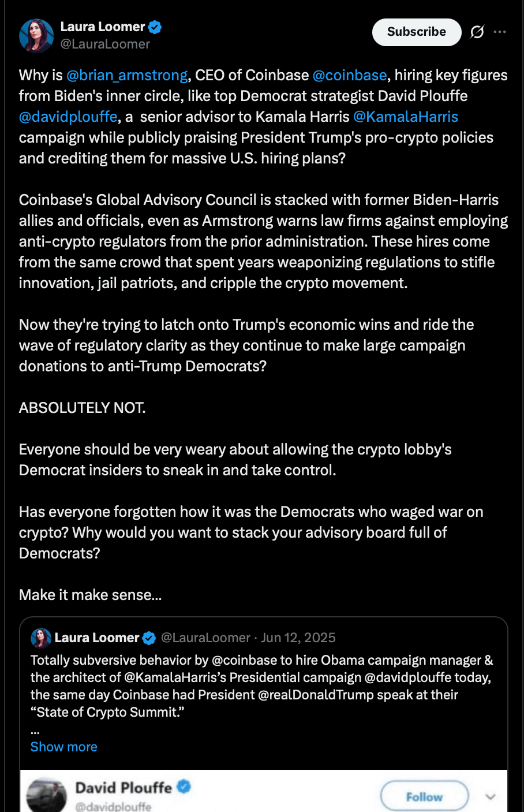
Task: Click the small avatar in the quoted post
Action: click(41, 638)
